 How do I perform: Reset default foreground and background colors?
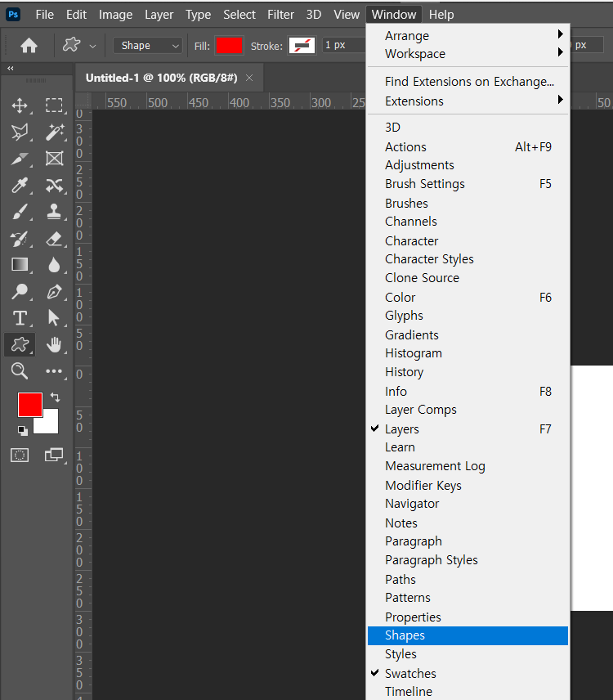(x=22, y=431)
